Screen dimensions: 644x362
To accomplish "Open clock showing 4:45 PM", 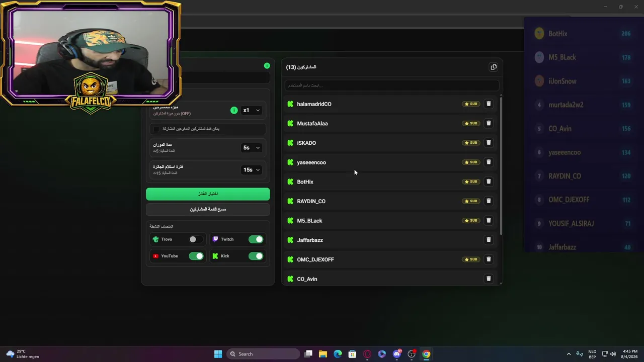I will coord(630,354).
